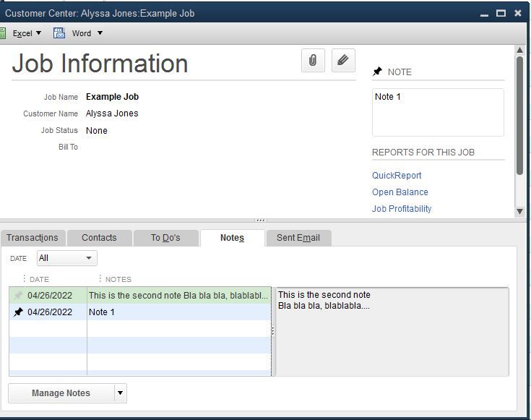Click the 04/26/2022 date of Note 1
531x420 pixels.
(50, 312)
